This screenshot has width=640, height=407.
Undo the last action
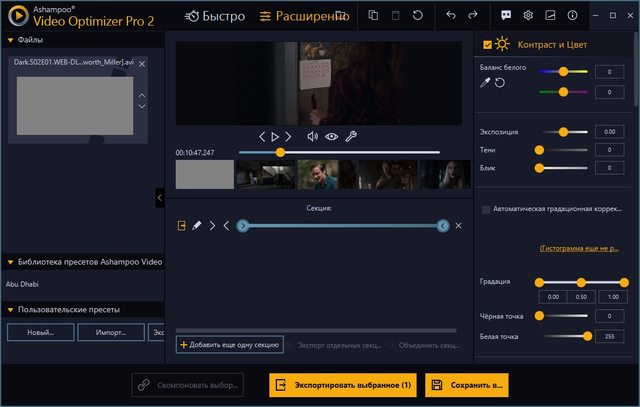[x=451, y=15]
